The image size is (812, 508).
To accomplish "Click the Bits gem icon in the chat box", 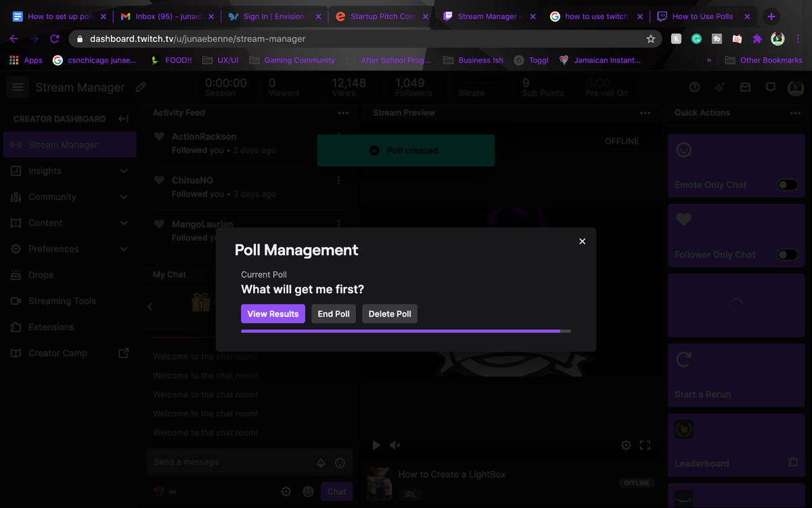I will (x=320, y=462).
